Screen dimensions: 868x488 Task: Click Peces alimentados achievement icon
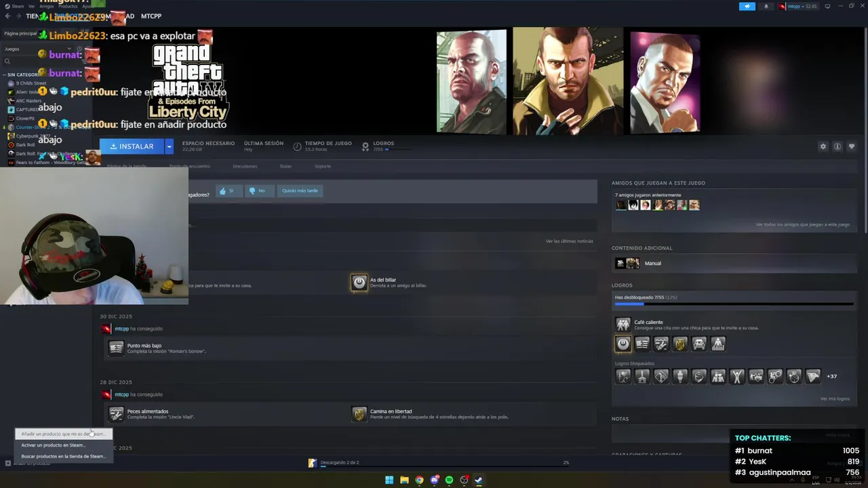point(116,414)
